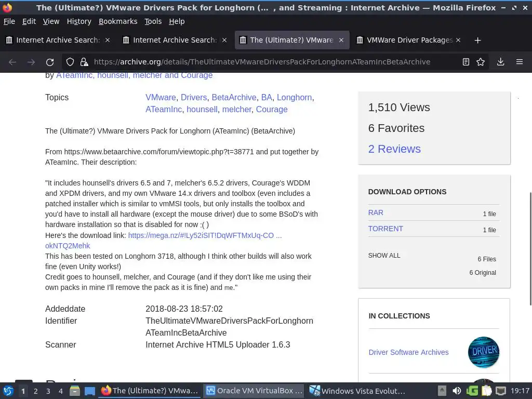Switch to workspace 3
The image size is (532, 399).
(48, 391)
